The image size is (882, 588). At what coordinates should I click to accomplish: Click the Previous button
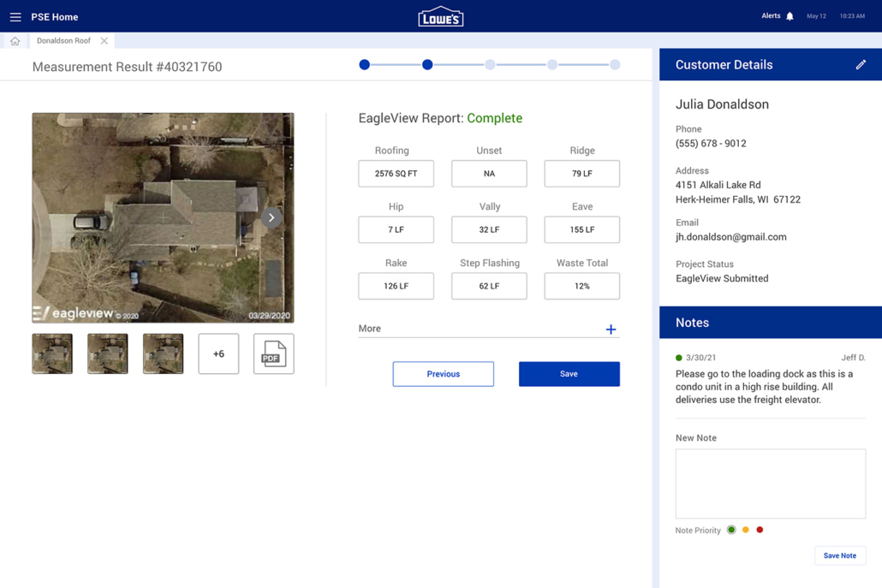pyautogui.click(x=444, y=374)
